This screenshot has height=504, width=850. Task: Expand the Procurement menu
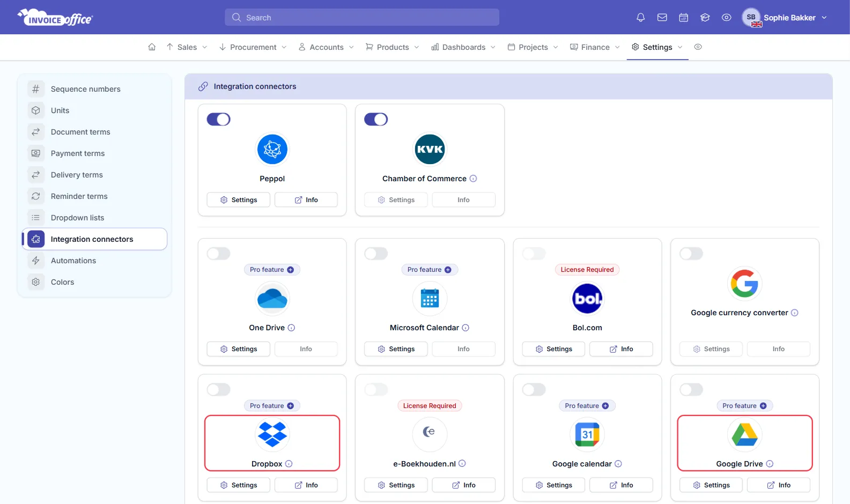[x=253, y=47]
